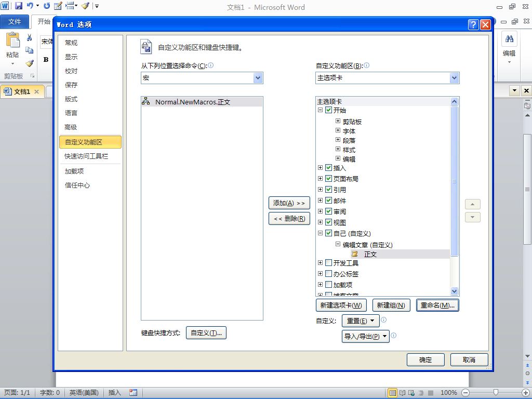Collapse the 编辑文章 (自定义) group node

click(338, 244)
